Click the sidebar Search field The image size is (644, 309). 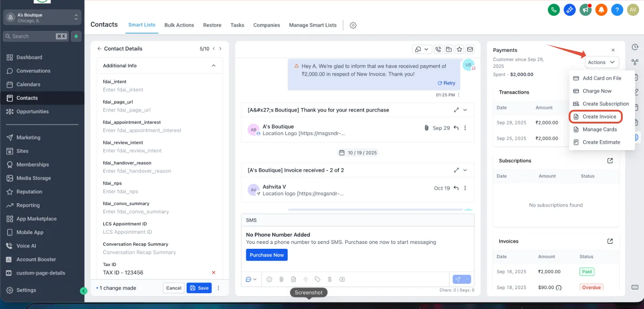[x=36, y=36]
